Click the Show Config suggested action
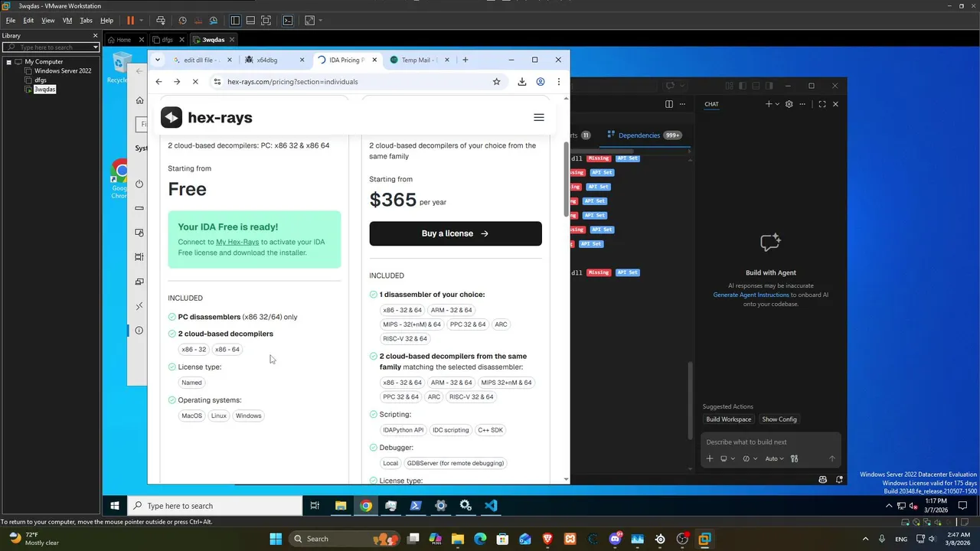This screenshot has width=980, height=551. pyautogui.click(x=779, y=419)
